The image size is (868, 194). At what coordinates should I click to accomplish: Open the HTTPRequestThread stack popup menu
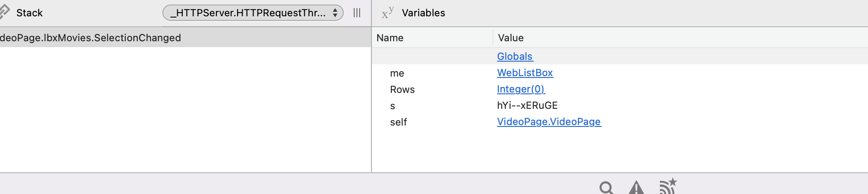click(x=253, y=13)
